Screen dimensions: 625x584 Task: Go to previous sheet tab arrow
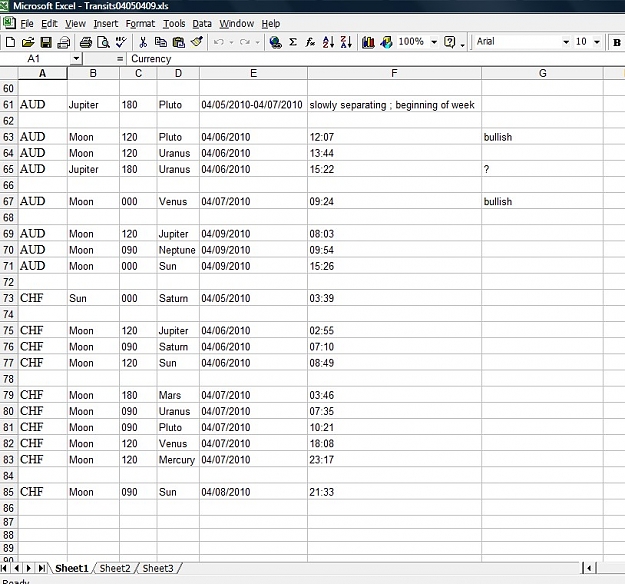coord(16,568)
